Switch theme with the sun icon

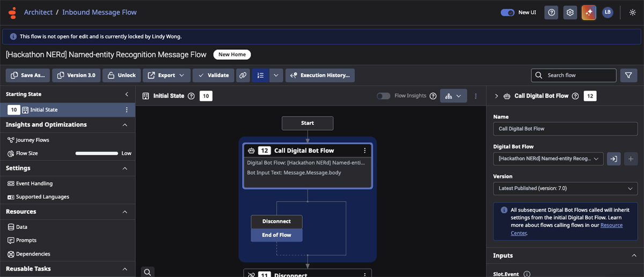pyautogui.click(x=632, y=12)
